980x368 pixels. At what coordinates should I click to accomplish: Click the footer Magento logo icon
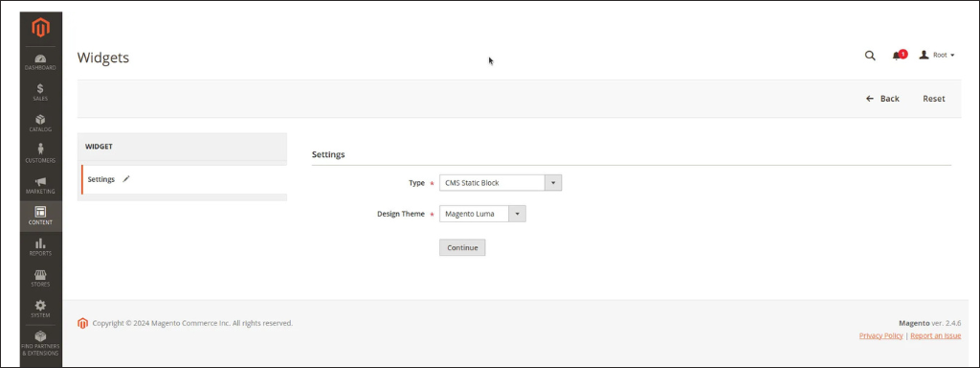coord(82,324)
